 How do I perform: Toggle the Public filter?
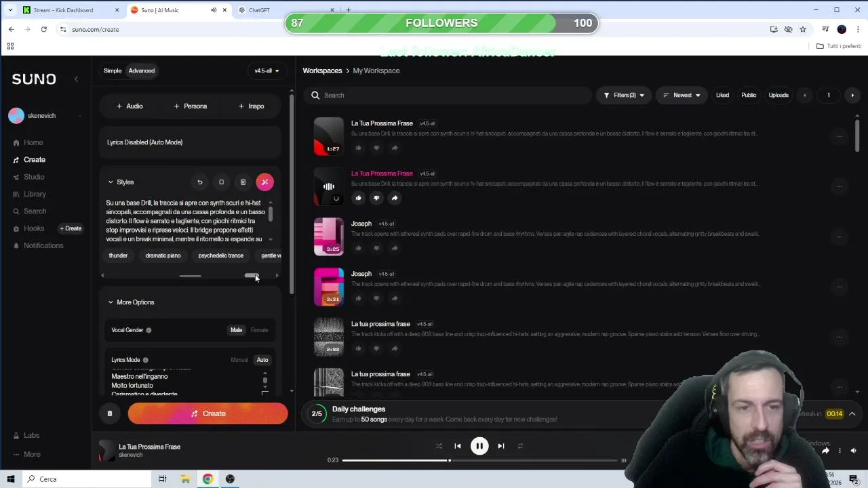pyautogui.click(x=749, y=96)
